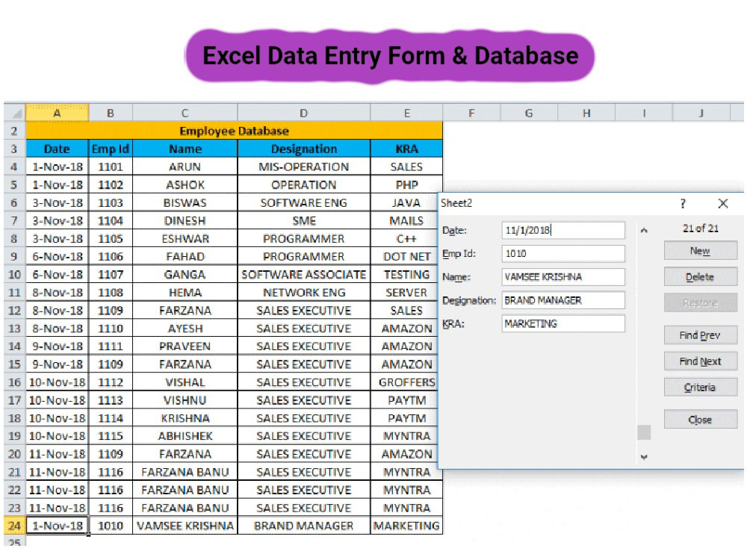The image size is (747, 560).
Task: Select column E header
Action: click(x=406, y=113)
